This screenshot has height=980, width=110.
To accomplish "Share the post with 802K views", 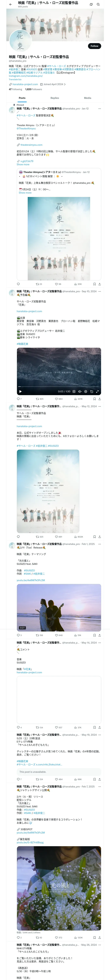I will 99,537.
